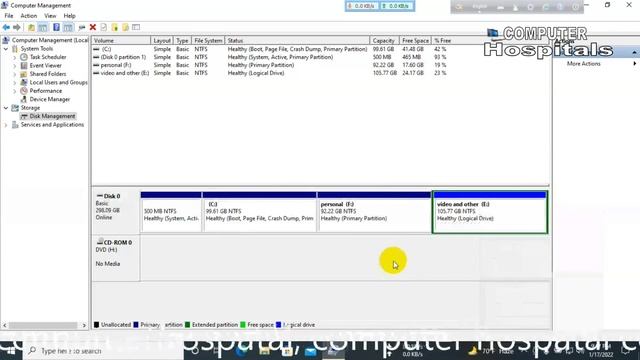Image resolution: width=640 pixels, height=360 pixels.
Task: Collapse the Storage tree node
Action: coord(6,108)
